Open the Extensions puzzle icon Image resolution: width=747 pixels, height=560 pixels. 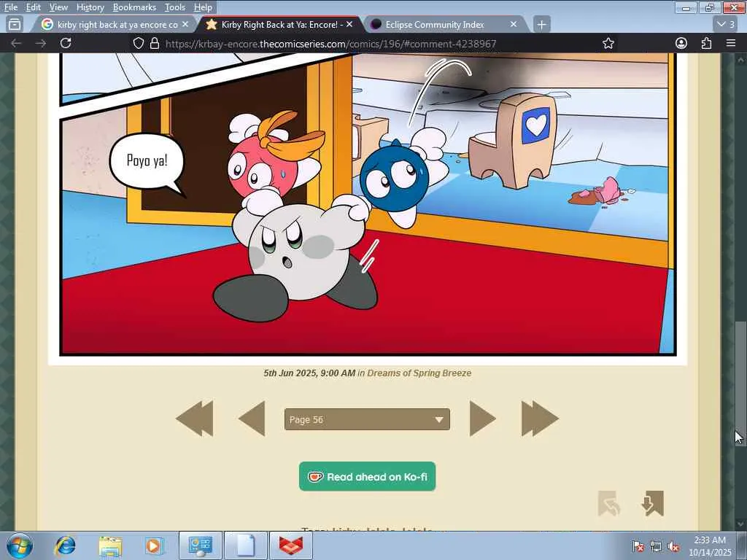(x=706, y=43)
